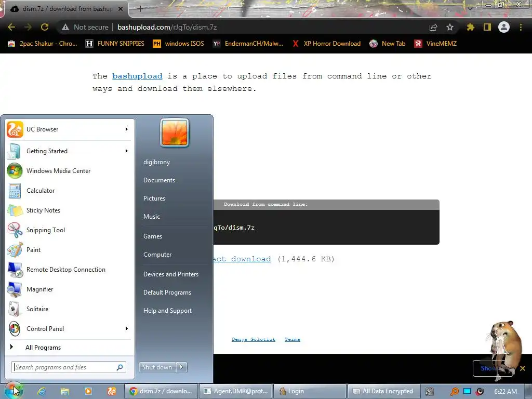Open windows ISOS bookmark
The height and width of the screenshot is (399, 532).
[179, 44]
